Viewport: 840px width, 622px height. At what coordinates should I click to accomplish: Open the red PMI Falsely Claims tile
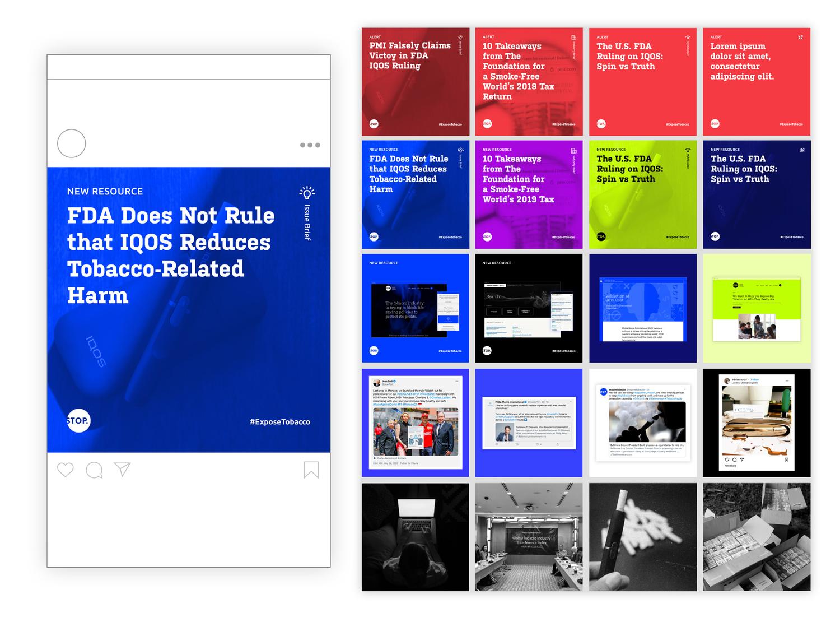coord(415,82)
